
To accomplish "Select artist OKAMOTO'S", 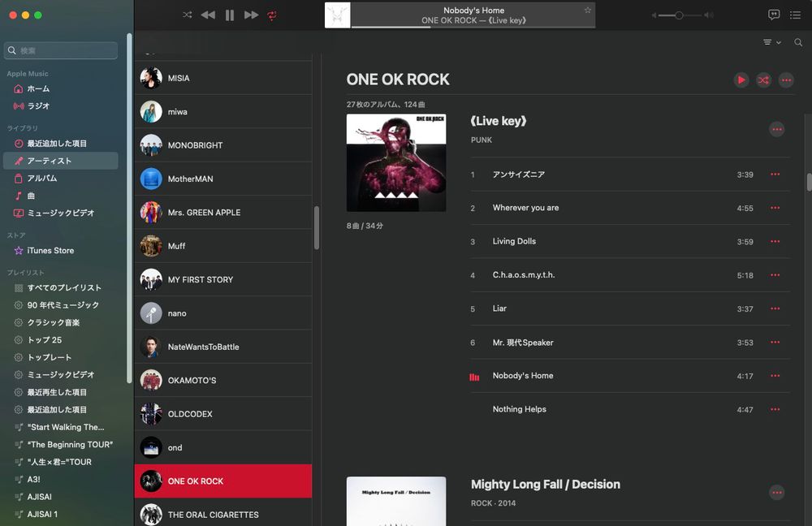I will (223, 380).
